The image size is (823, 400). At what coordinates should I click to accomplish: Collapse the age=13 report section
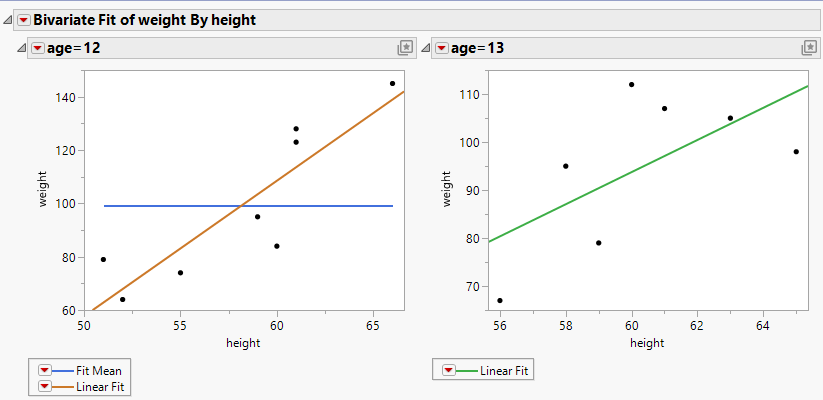[x=424, y=48]
